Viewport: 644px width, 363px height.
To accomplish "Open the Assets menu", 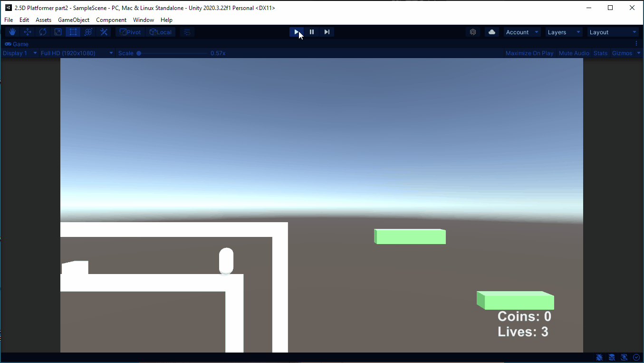I will [43, 20].
